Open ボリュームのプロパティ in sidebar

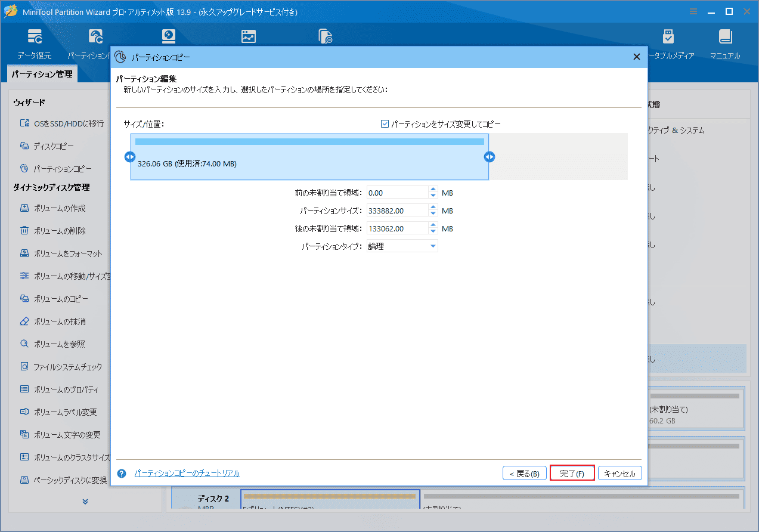tap(60, 389)
